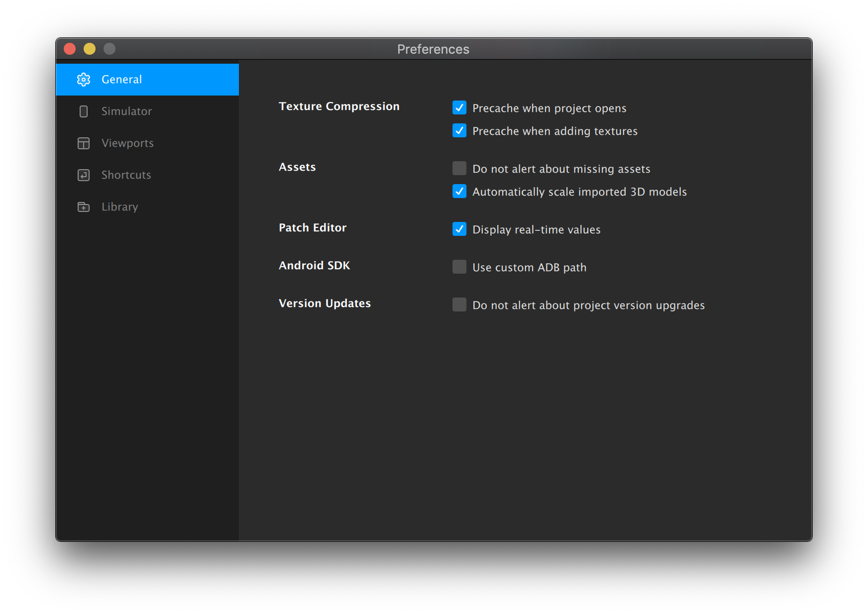
Task: Enable Do not alert about project version upgrades
Action: tap(459, 305)
